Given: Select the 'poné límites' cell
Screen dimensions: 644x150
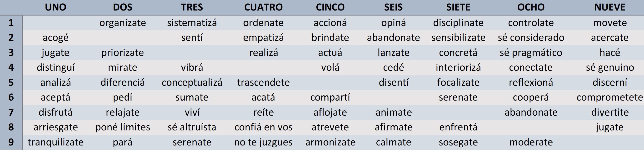Looking at the screenshot, I should click(x=123, y=127).
